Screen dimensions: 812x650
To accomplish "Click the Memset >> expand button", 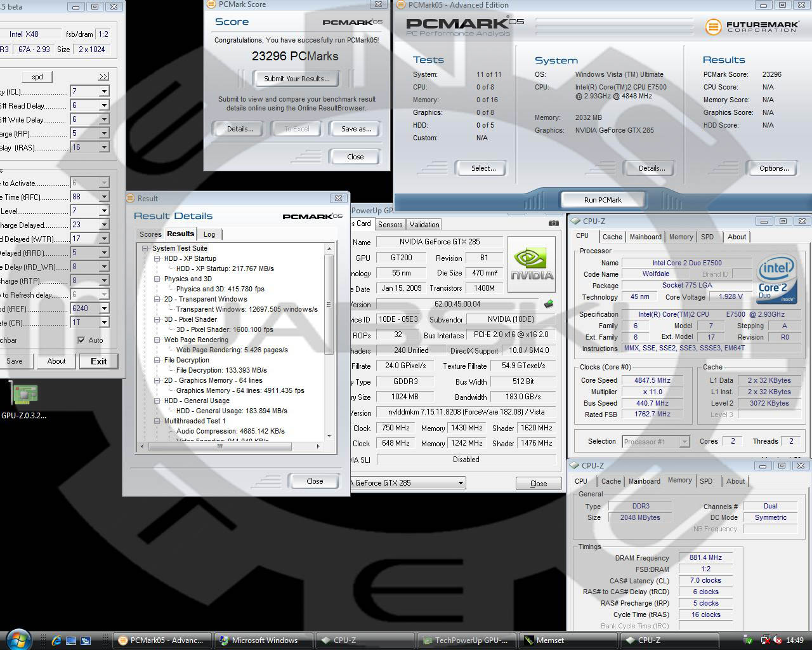I will 103,76.
